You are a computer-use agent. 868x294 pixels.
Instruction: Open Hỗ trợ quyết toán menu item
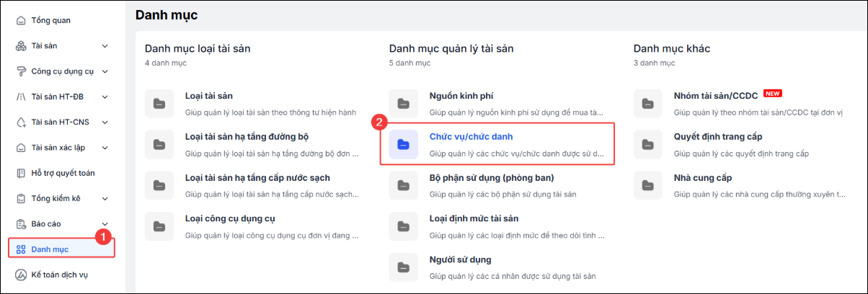pos(62,173)
